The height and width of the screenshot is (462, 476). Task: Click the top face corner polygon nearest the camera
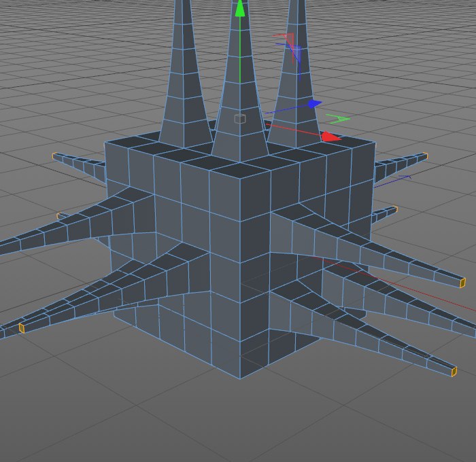pos(240,170)
